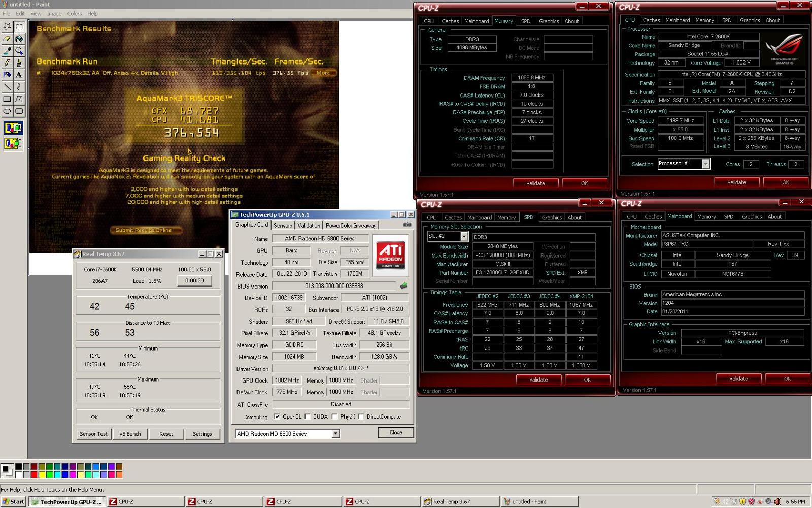
Task: Choose the opaque selection option icon
Action: [x=13, y=128]
